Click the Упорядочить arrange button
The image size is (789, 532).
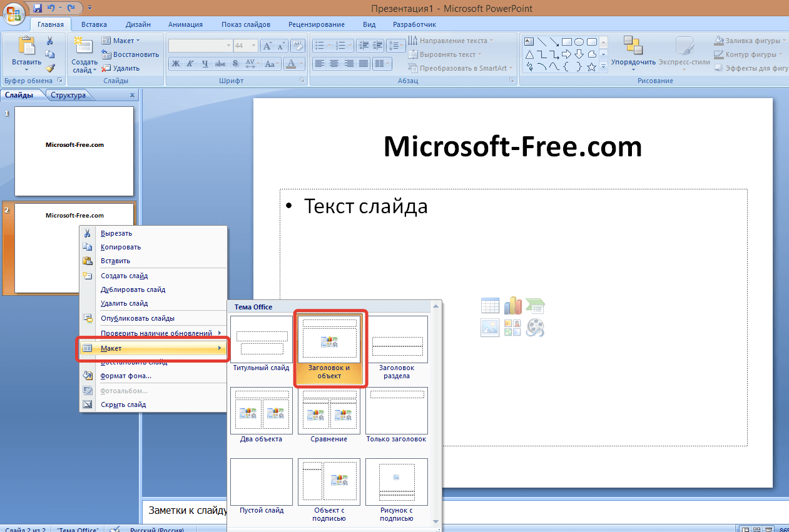pyautogui.click(x=633, y=53)
